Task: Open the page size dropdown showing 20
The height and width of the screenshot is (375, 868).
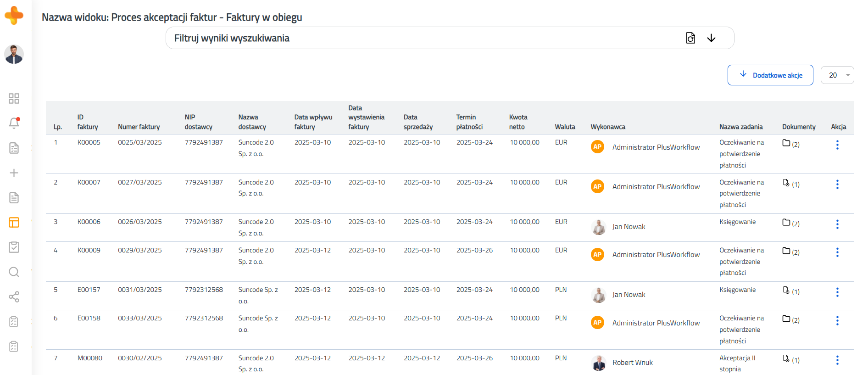Action: click(x=837, y=75)
